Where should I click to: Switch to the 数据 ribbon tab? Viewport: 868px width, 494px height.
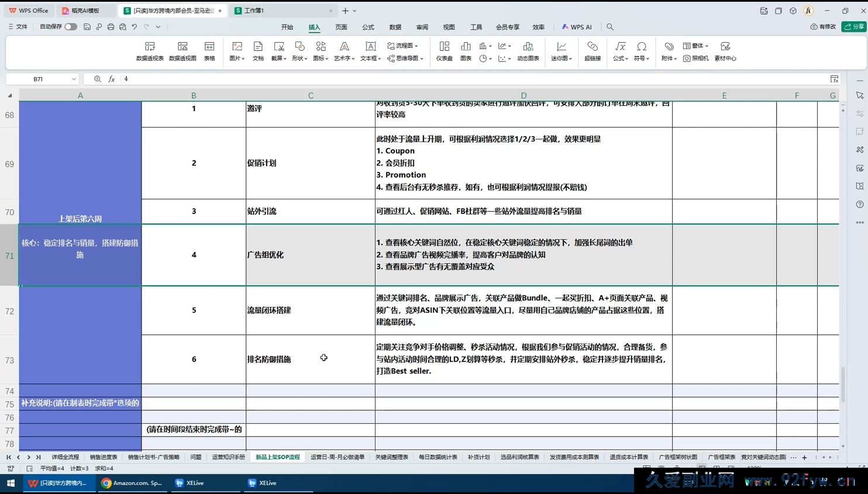pos(395,26)
